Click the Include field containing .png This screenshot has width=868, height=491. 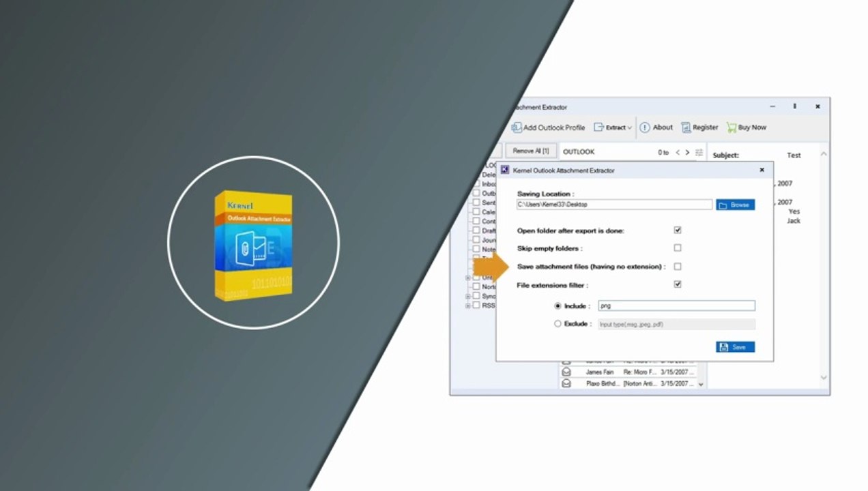[x=676, y=306]
